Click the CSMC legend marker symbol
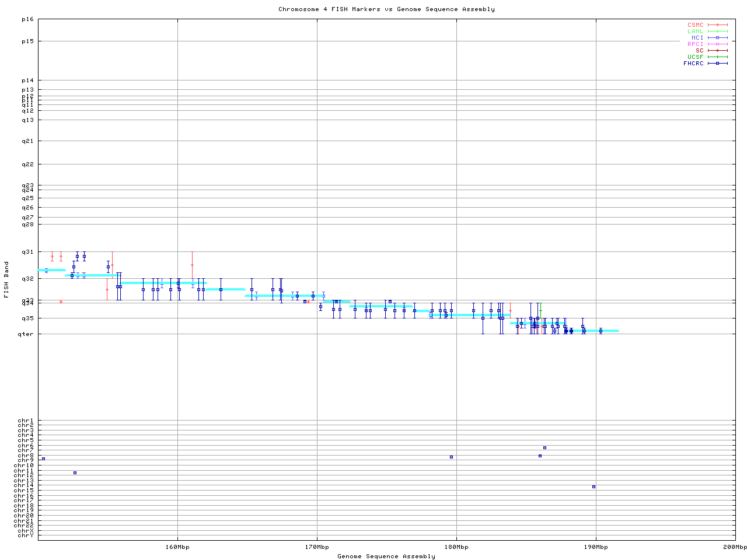The image size is (747, 560). click(717, 25)
